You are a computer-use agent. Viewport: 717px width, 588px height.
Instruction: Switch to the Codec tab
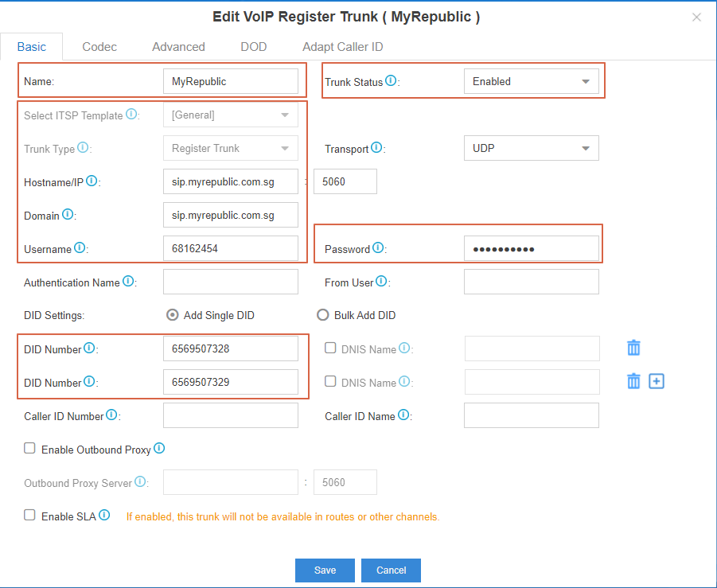pos(99,46)
